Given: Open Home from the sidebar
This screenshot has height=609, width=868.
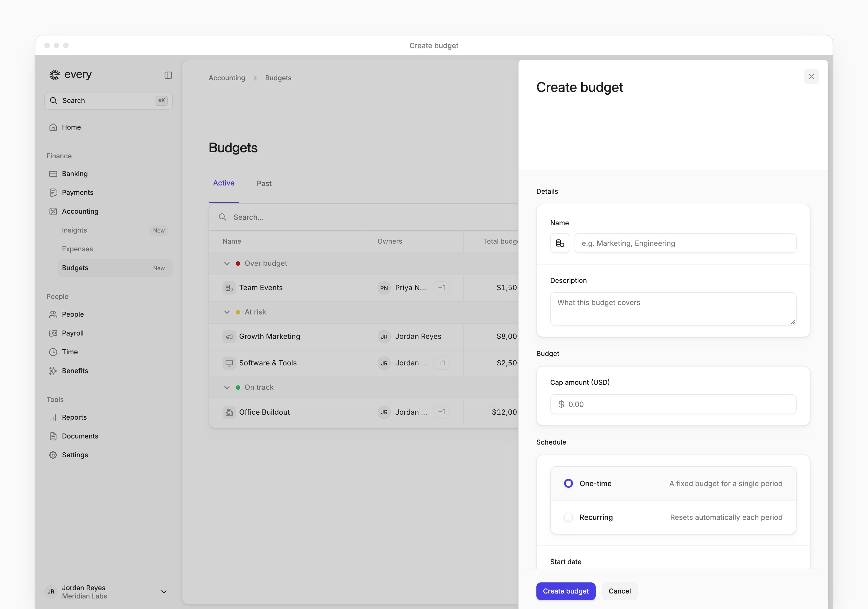Looking at the screenshot, I should pyautogui.click(x=108, y=127).
